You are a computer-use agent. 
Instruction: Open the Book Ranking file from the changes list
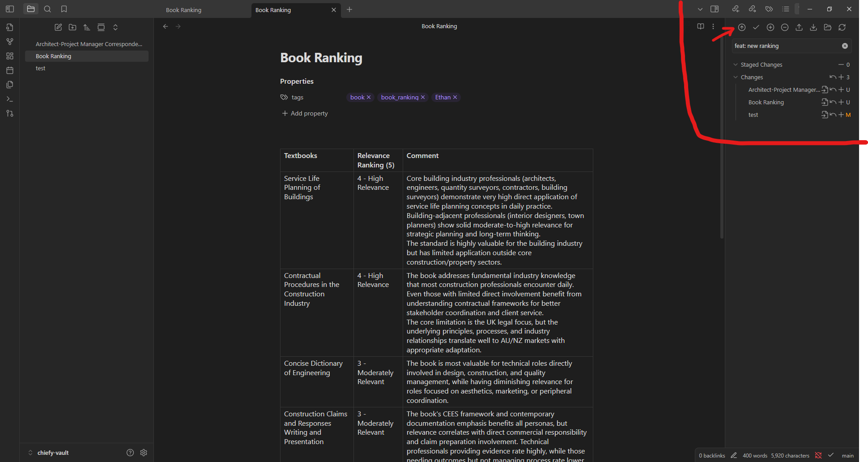tap(825, 102)
